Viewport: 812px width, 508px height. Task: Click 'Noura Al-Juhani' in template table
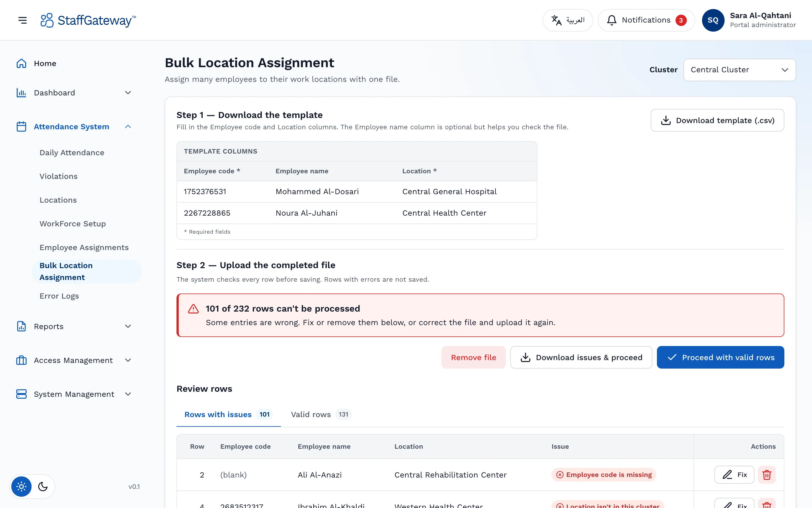click(306, 213)
